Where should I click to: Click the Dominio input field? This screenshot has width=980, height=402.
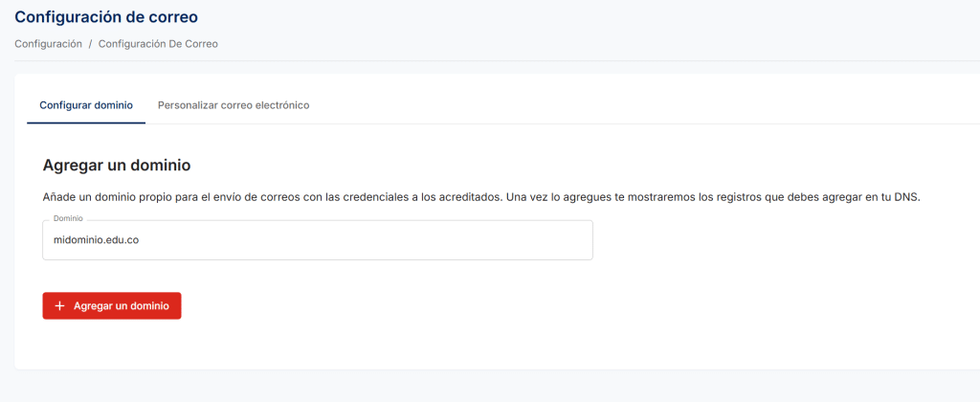point(318,239)
